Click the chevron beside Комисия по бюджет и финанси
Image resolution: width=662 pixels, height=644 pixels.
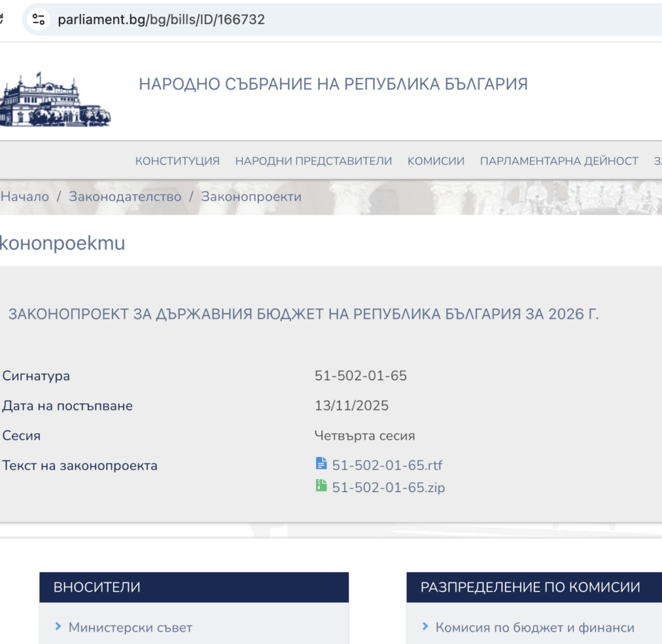425,627
